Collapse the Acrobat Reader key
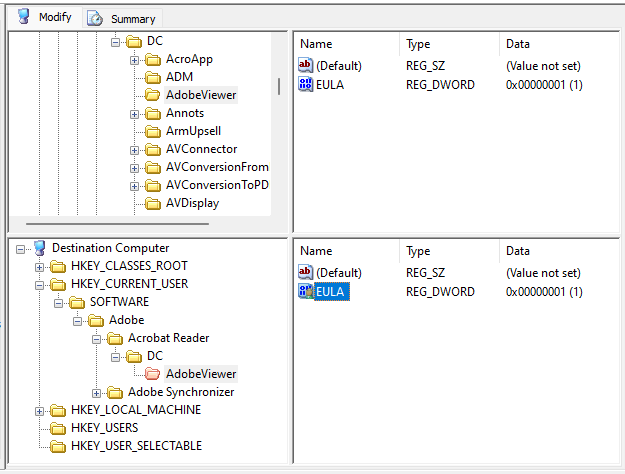625x474 pixels. click(x=96, y=339)
